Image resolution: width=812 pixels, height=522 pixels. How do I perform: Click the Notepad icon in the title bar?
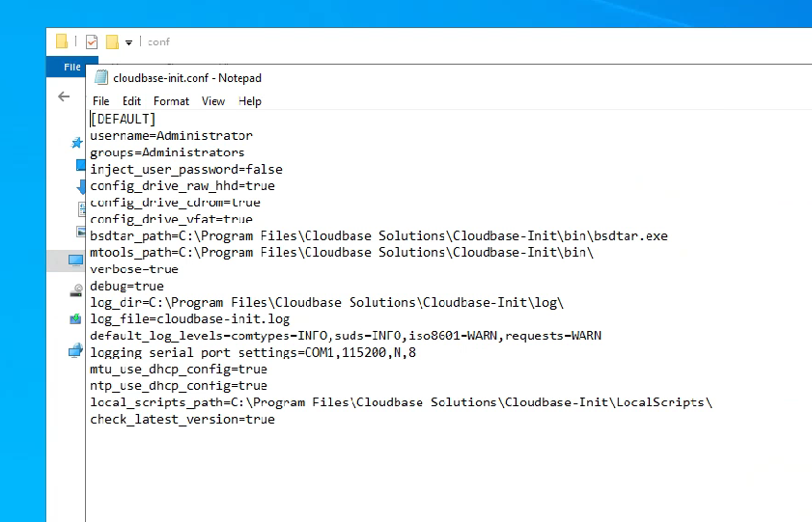(100, 78)
